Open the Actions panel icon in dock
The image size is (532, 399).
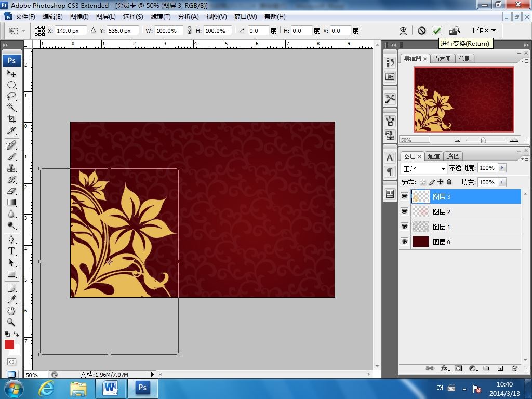[x=390, y=77]
